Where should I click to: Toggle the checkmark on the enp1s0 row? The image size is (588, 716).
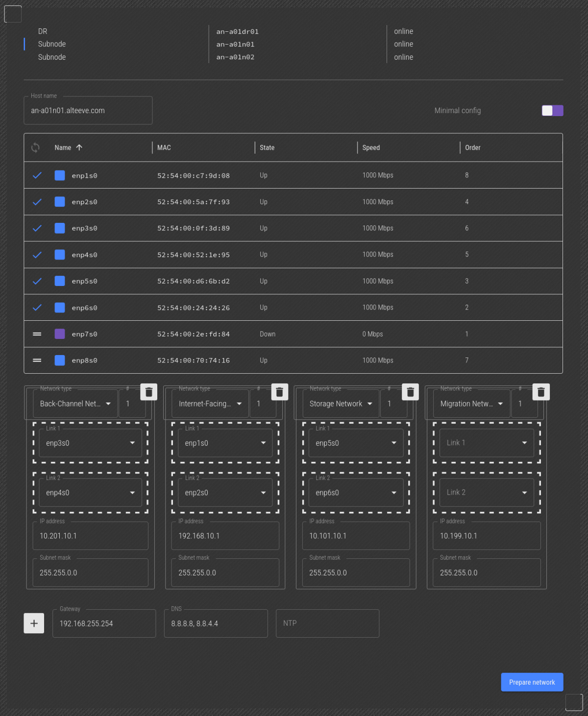(37, 175)
